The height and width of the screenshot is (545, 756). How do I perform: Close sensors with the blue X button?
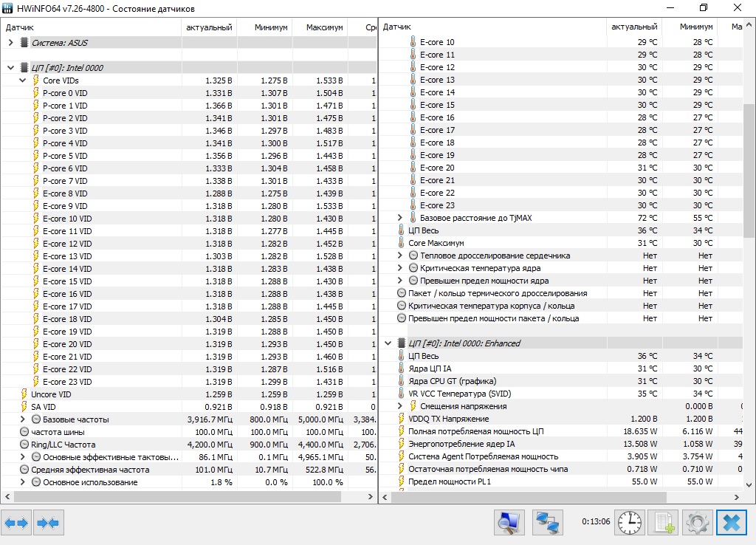tap(732, 523)
